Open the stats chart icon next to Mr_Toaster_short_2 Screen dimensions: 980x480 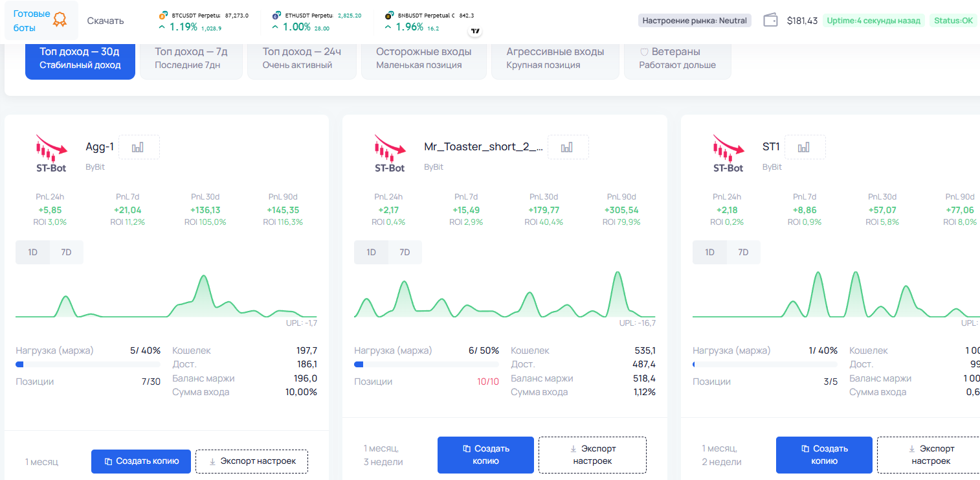[x=567, y=147]
